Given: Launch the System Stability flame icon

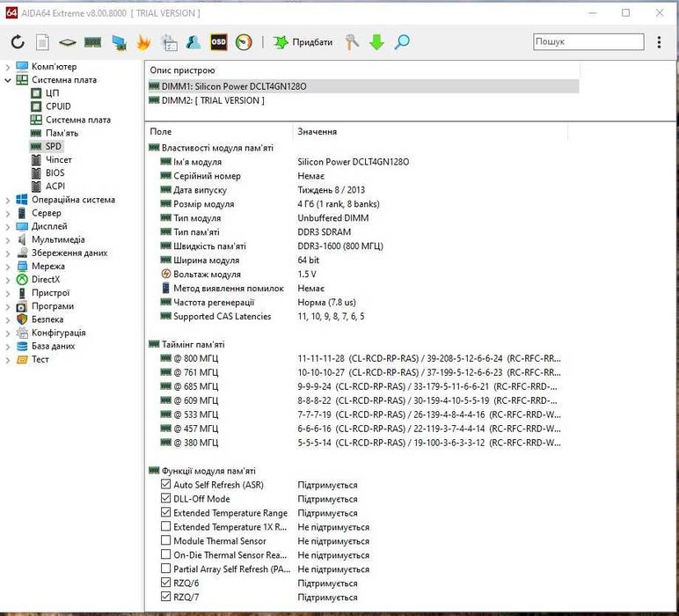Looking at the screenshot, I should click(x=143, y=42).
